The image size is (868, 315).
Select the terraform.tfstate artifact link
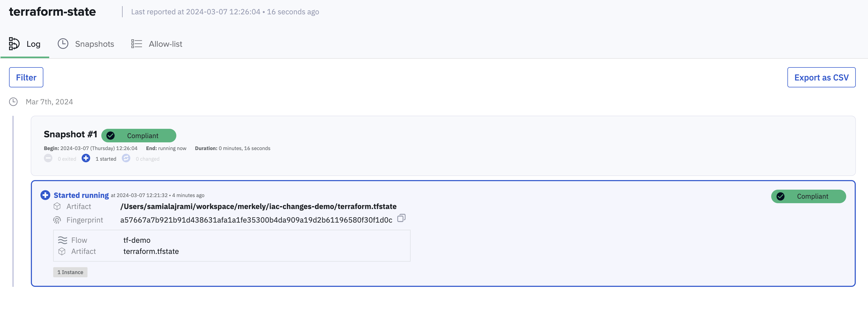(x=151, y=251)
